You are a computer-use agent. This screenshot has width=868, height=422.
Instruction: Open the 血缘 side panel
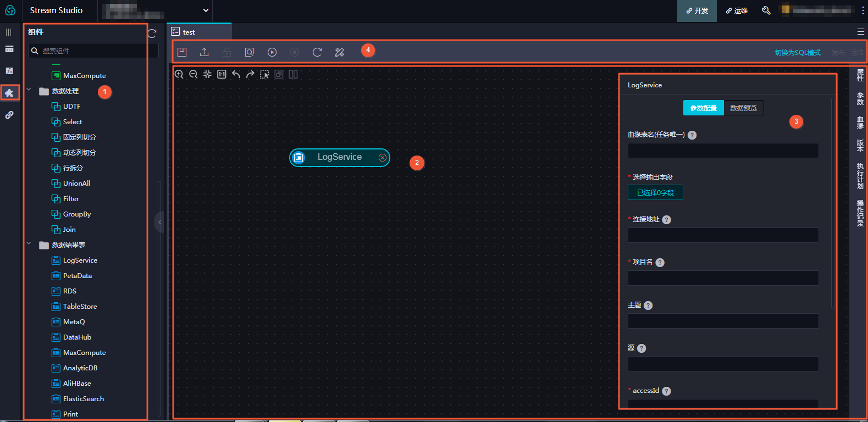coord(860,122)
